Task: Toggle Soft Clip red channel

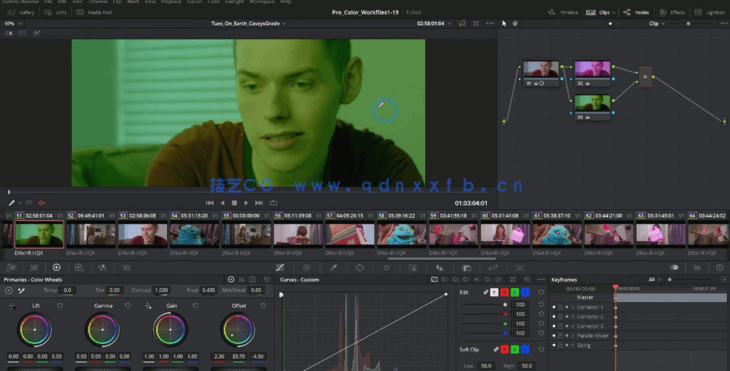Action: (x=504, y=349)
